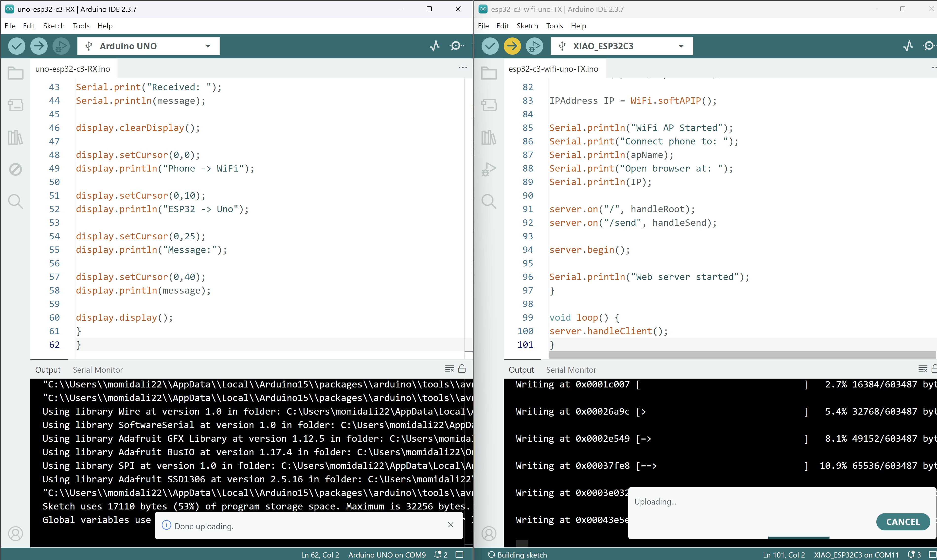937x560 pixels.
Task: Open Serial Monitor icon in left toolbar
Action: point(456,46)
